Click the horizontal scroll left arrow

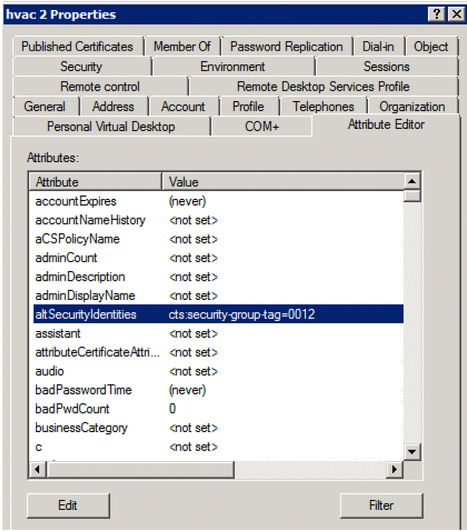(x=37, y=469)
